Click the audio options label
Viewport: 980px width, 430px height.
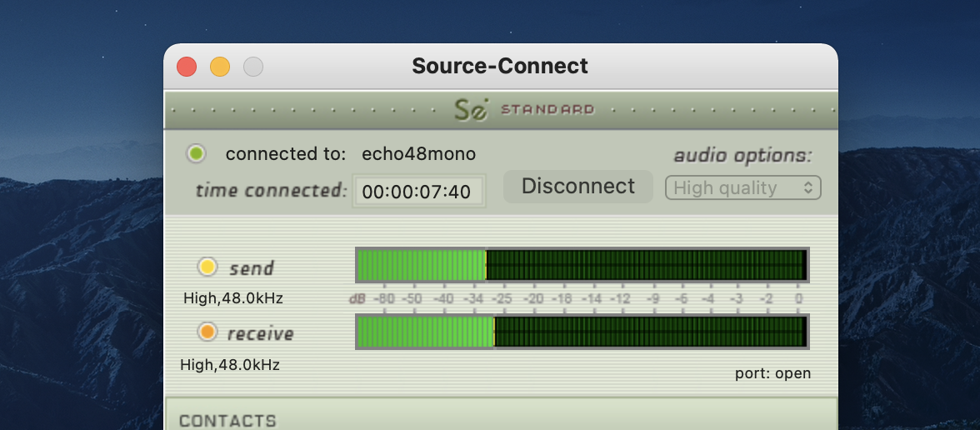(742, 156)
